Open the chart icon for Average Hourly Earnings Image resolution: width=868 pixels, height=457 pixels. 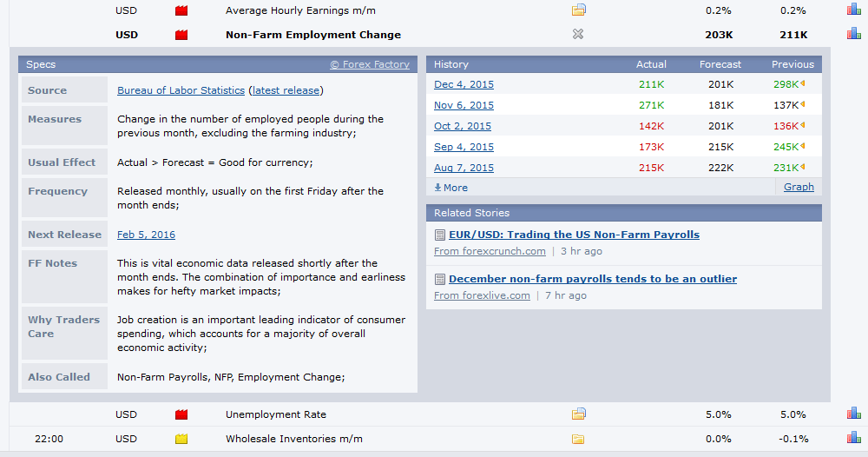854,10
